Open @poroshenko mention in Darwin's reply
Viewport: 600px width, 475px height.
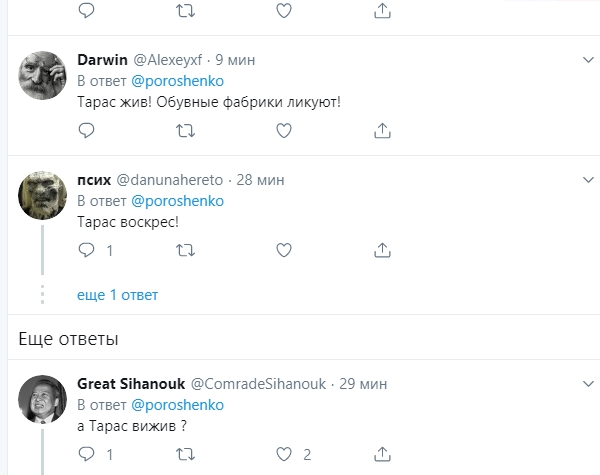click(x=177, y=81)
